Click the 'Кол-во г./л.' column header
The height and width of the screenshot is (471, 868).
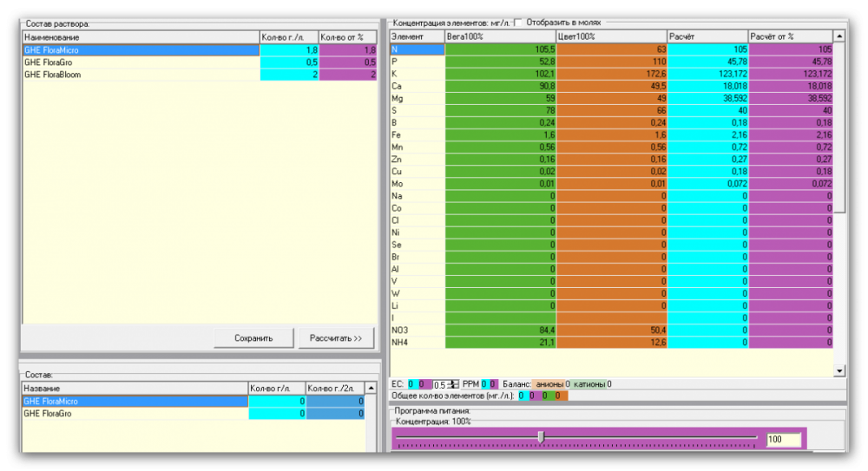tap(289, 37)
